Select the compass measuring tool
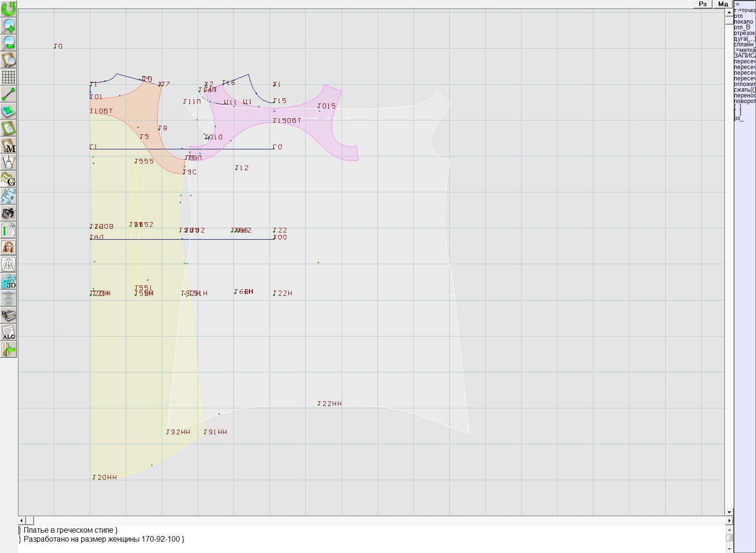Screen dimensions: 756x553 click(x=9, y=162)
